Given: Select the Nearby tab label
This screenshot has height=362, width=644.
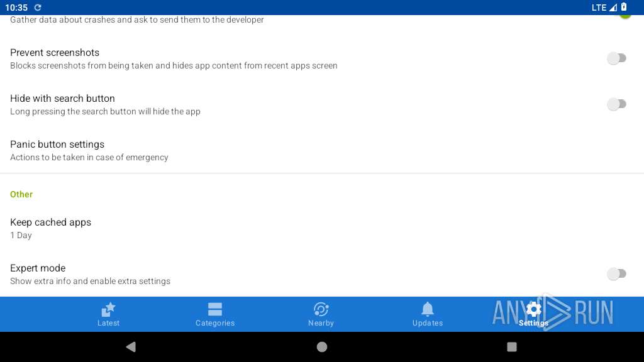Looking at the screenshot, I should coord(321,323).
